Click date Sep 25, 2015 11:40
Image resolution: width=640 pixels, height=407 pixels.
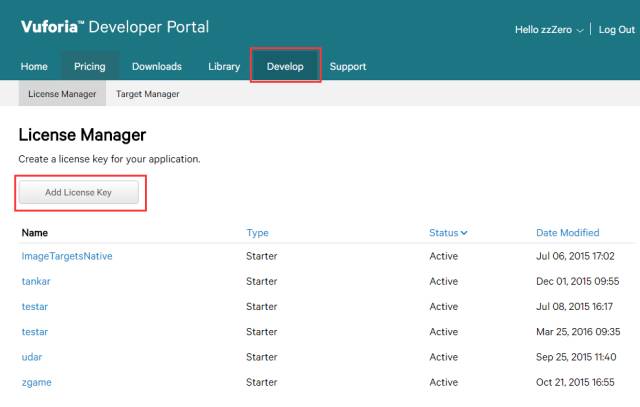[576, 357]
